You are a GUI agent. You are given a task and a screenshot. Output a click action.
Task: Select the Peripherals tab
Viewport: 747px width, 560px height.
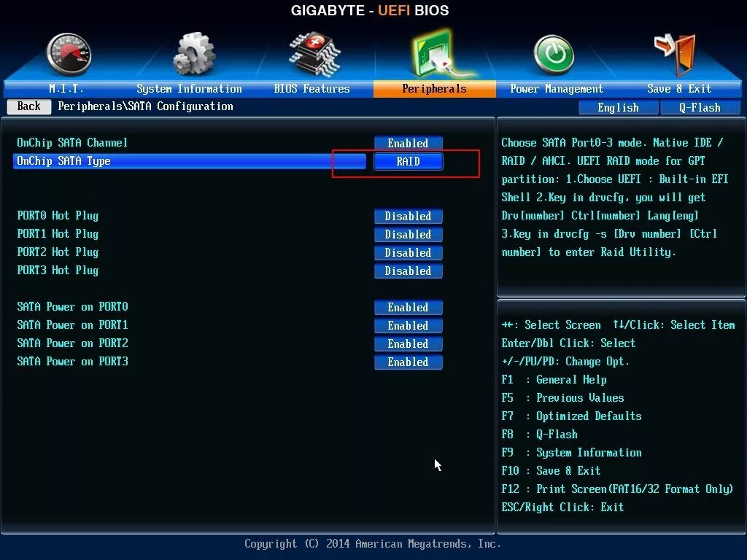pyautogui.click(x=435, y=88)
